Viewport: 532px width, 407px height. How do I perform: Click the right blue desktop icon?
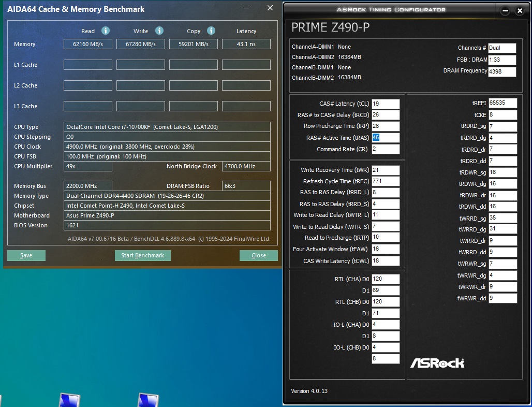point(148,400)
